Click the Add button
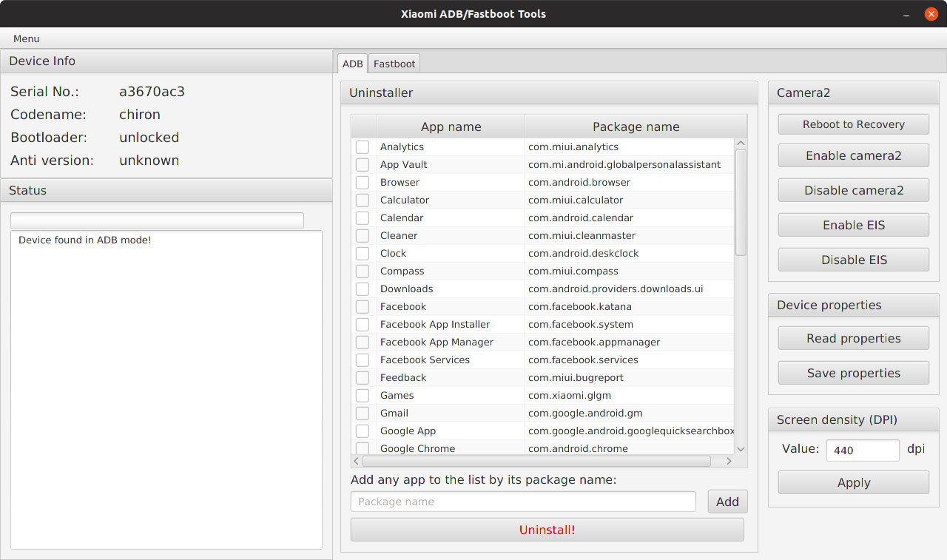947x560 pixels. (727, 502)
